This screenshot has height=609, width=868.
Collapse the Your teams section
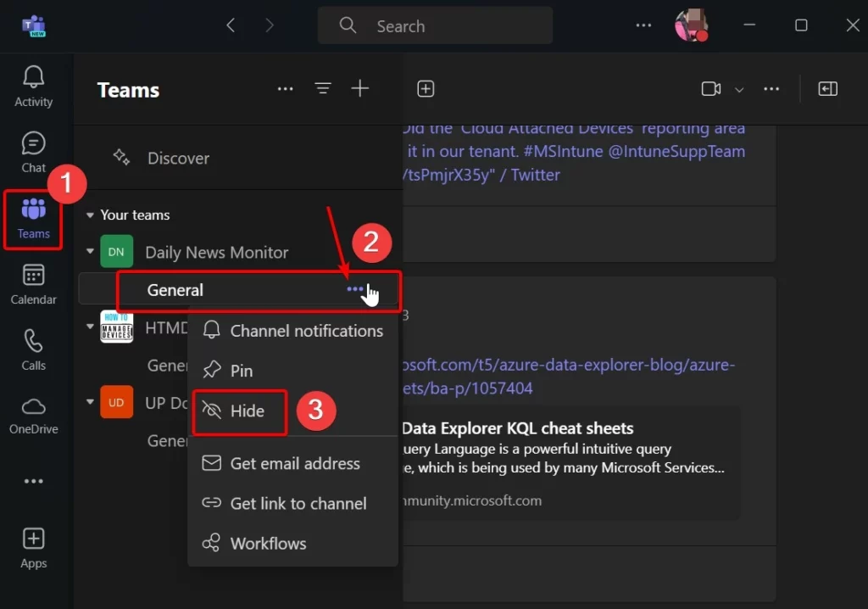[x=90, y=215]
